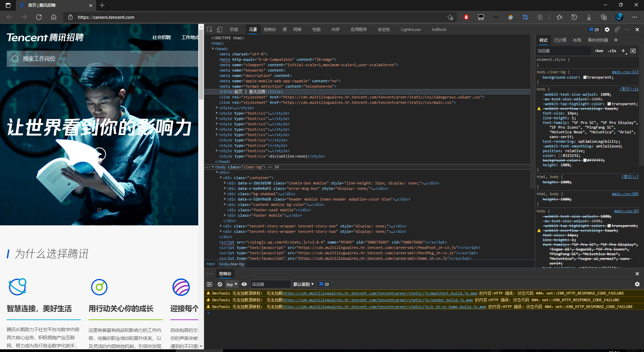Switch to the AdBlock DevTools tab
Viewport: 644px width, 352px height.
pos(439,30)
